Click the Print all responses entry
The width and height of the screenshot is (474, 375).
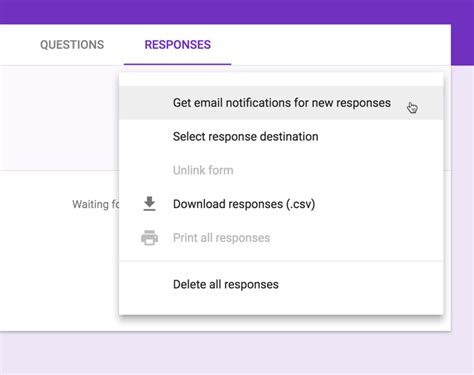[281, 238]
